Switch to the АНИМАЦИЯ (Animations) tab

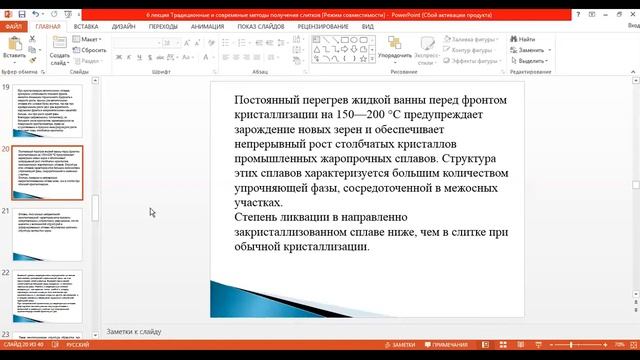click(x=207, y=27)
